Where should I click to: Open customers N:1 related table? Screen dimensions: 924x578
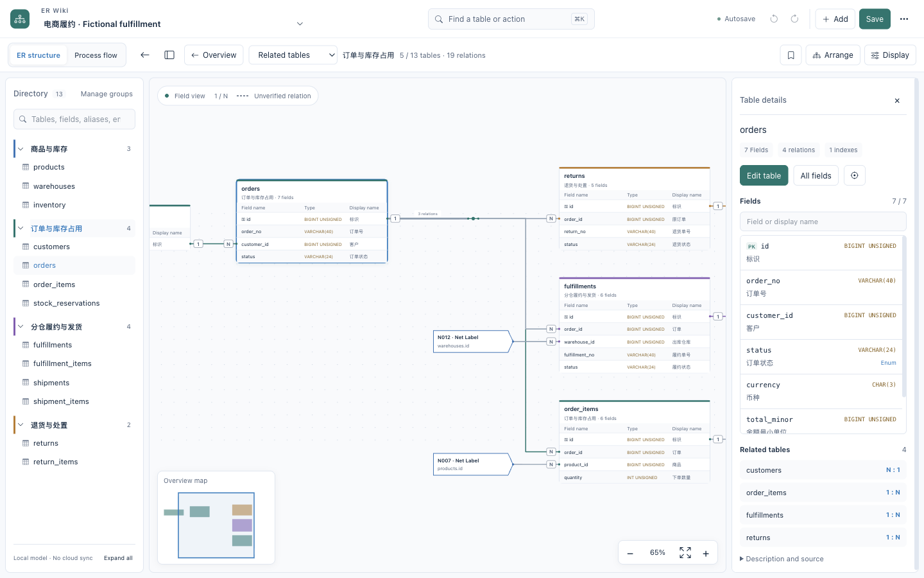tap(823, 470)
